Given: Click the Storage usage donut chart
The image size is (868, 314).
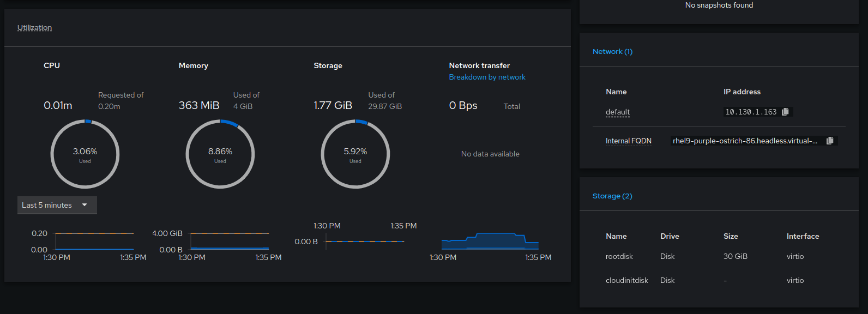Looking at the screenshot, I should point(355,154).
